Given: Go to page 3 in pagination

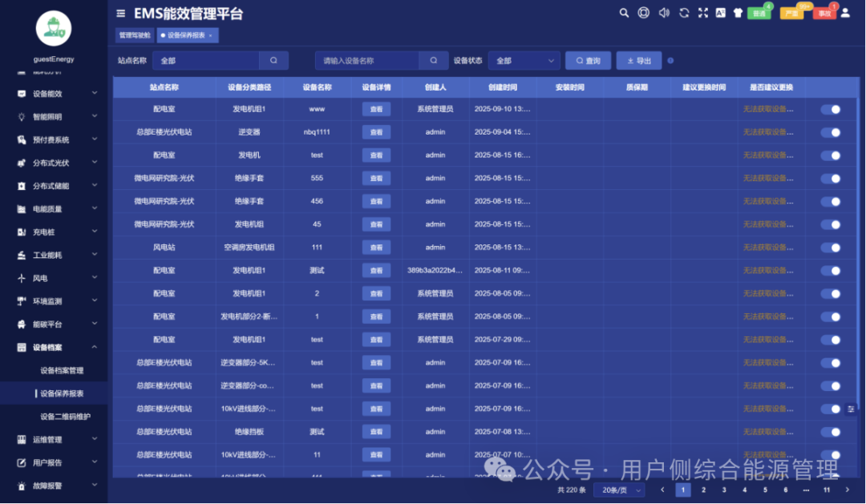Looking at the screenshot, I should click(x=724, y=490).
